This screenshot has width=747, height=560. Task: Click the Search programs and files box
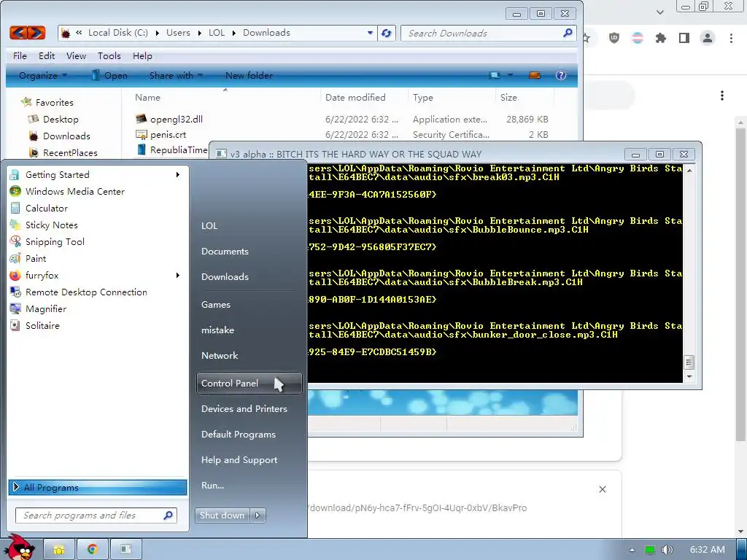96,516
